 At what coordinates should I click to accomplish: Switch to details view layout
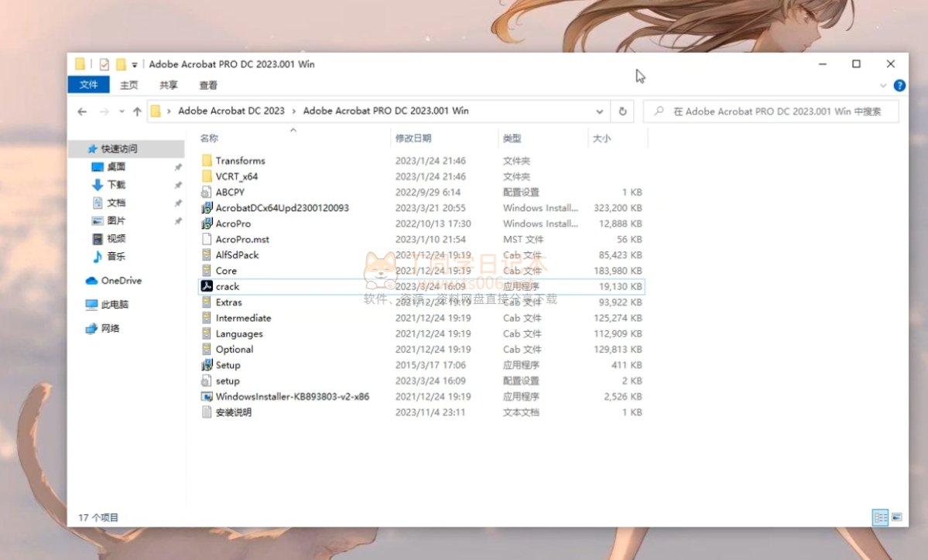880,517
